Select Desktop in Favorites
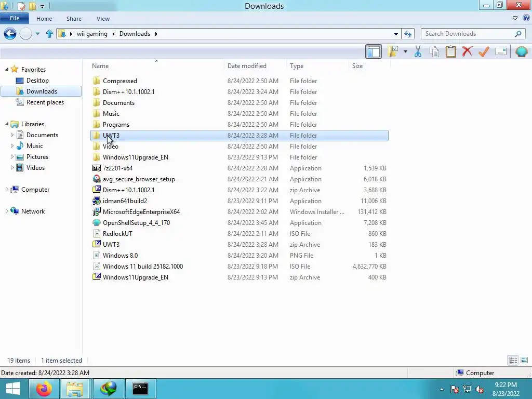 coord(37,81)
